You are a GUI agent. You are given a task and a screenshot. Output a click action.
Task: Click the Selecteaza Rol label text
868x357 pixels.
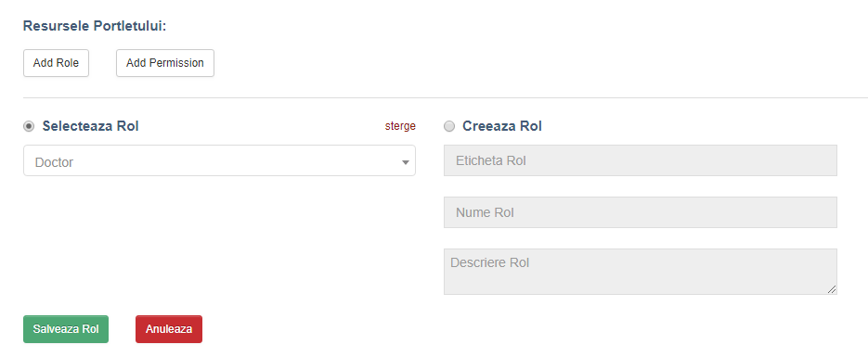point(91,126)
